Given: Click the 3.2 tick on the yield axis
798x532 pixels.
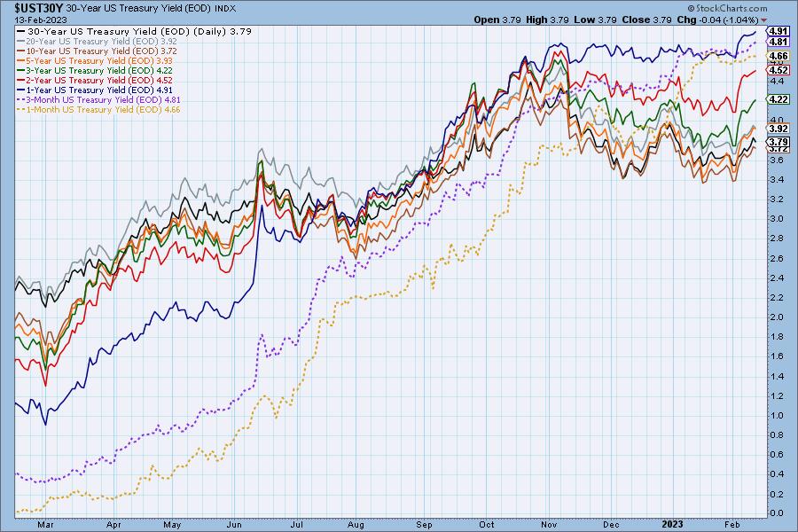Looking at the screenshot, I should coord(777,199).
